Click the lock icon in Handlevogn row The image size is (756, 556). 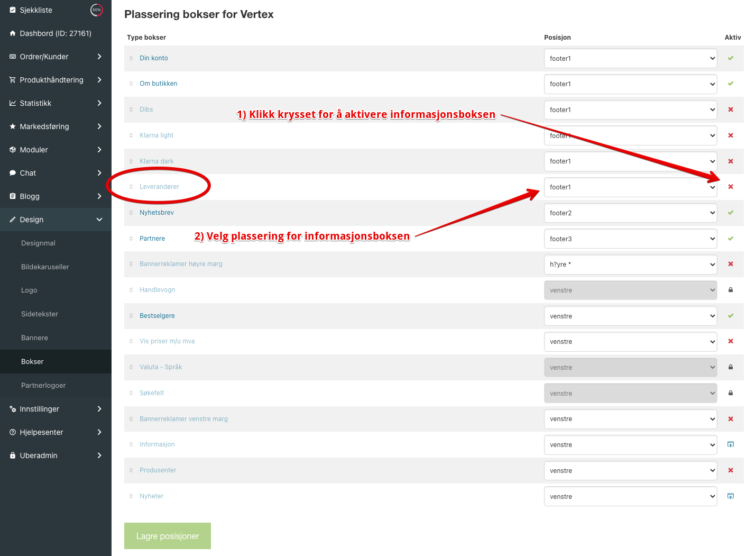tap(731, 290)
